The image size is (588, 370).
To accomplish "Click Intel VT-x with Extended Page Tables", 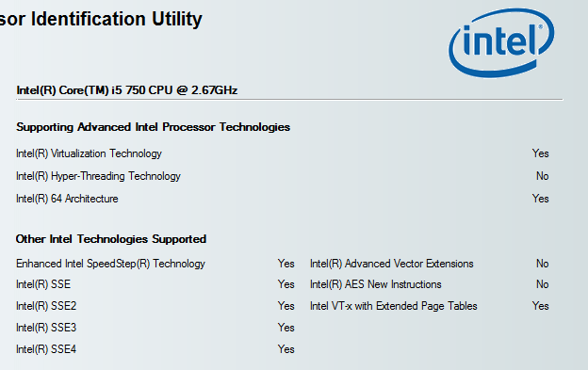I will (x=394, y=306).
